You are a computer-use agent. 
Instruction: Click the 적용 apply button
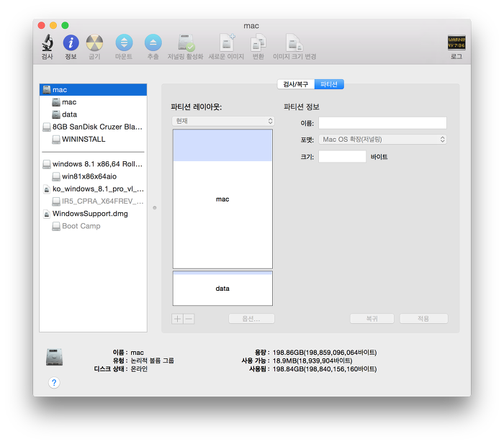(423, 319)
